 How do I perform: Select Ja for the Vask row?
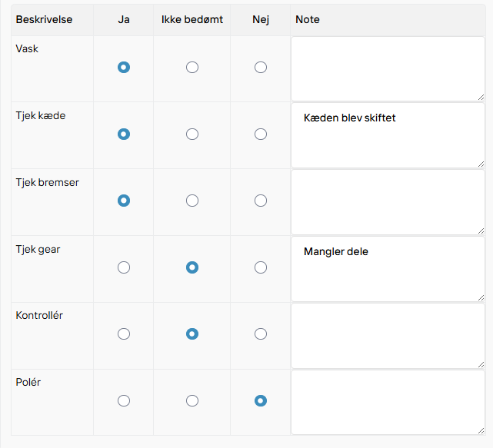pyautogui.click(x=124, y=67)
